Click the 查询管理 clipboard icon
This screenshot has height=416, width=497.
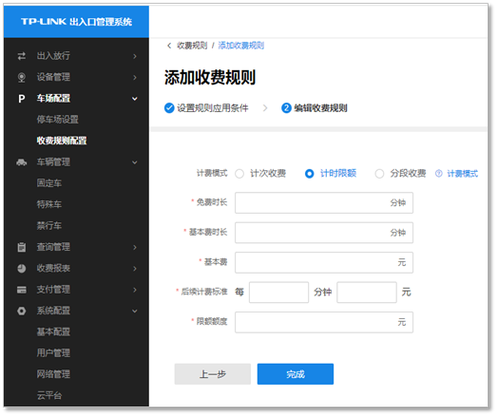point(22,247)
